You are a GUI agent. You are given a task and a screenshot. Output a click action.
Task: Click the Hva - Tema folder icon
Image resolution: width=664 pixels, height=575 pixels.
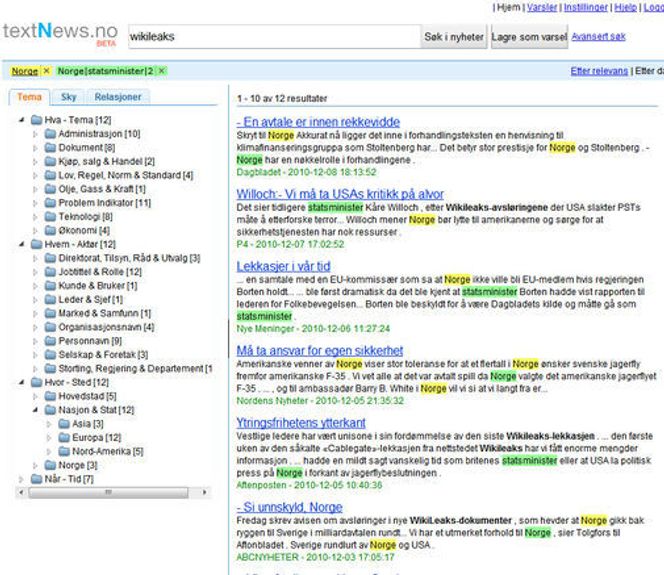pos(36,120)
